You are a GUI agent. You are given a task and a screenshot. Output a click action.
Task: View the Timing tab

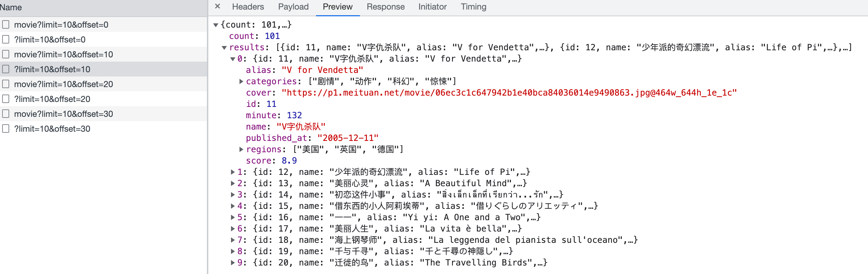pyautogui.click(x=473, y=7)
